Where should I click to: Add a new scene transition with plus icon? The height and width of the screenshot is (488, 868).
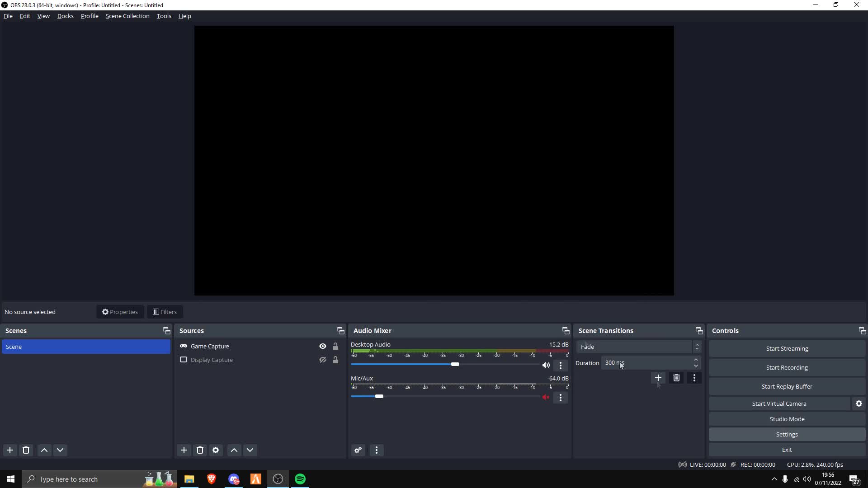(x=658, y=378)
